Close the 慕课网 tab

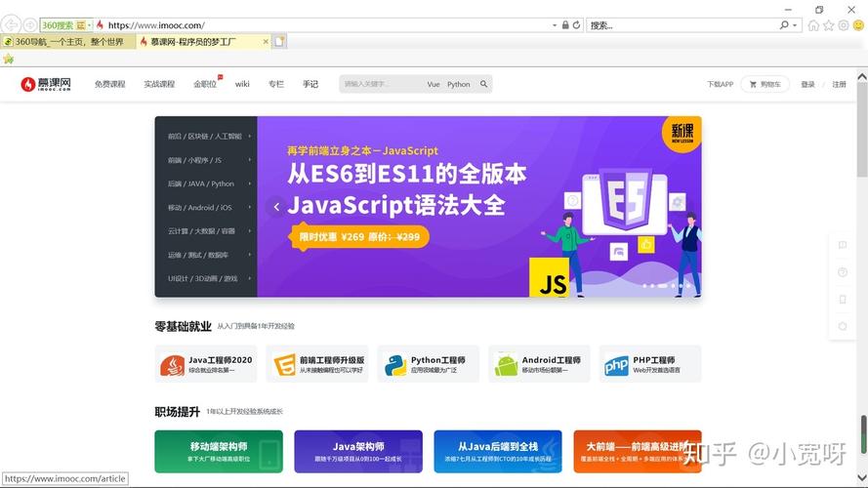tap(266, 42)
